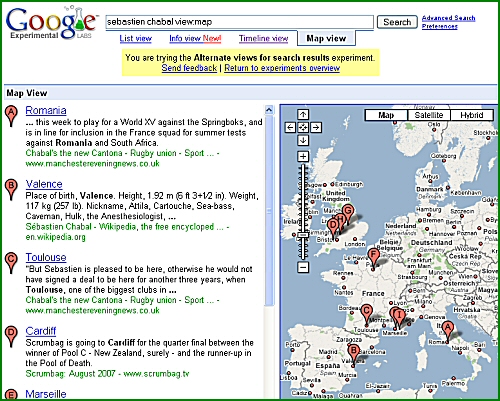Click the 'Map View' section heading
This screenshot has width=500, height=401.
(27, 93)
